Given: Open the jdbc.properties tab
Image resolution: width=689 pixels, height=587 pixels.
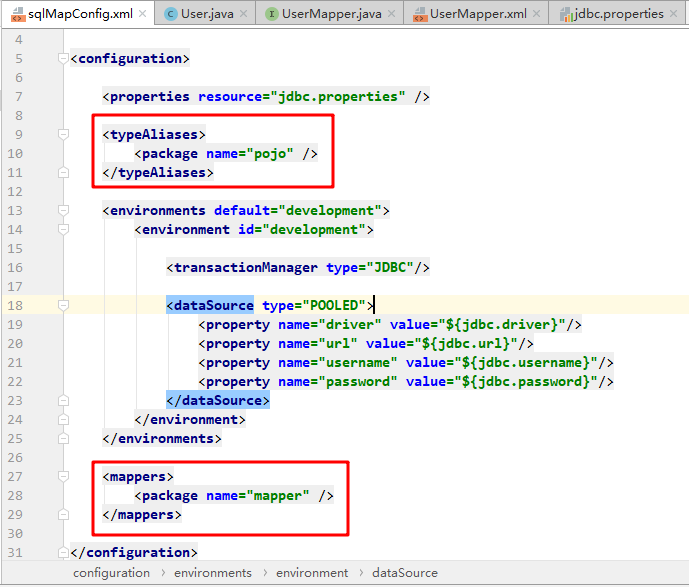Looking at the screenshot, I should pos(616,14).
